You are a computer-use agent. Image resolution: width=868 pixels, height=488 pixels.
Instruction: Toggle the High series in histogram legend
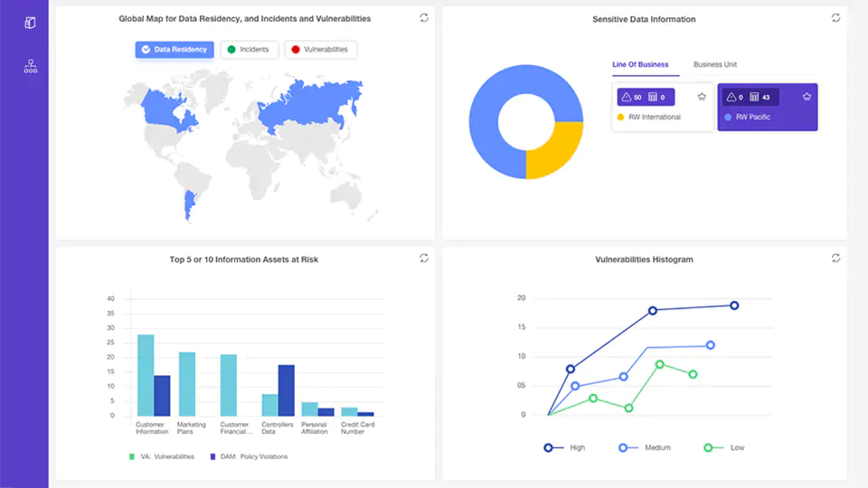(565, 447)
